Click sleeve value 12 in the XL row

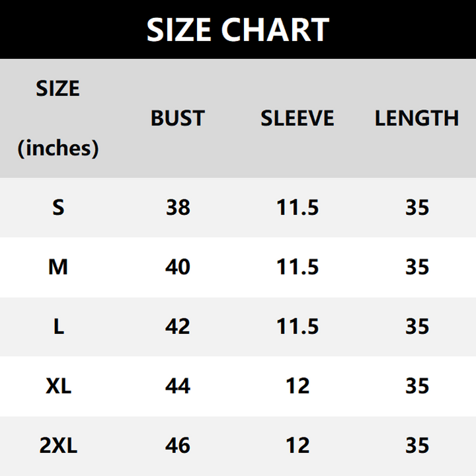297,386
